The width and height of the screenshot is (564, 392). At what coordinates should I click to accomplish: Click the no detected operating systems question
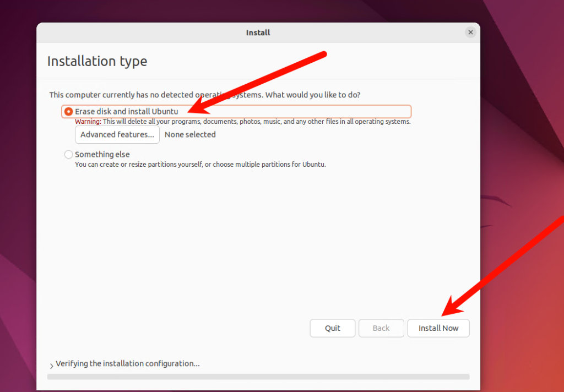click(205, 95)
